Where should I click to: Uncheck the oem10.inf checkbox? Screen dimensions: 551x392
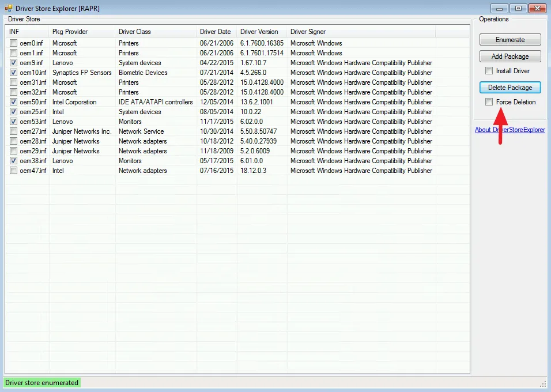point(13,73)
